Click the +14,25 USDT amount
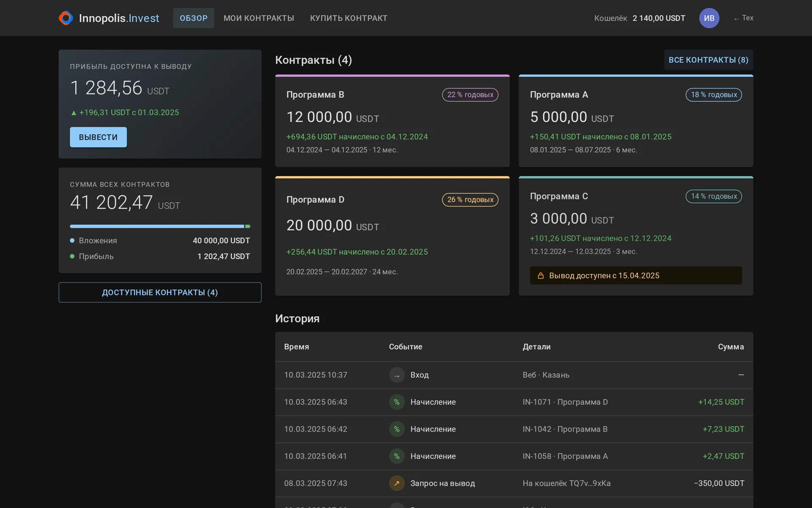 point(721,402)
